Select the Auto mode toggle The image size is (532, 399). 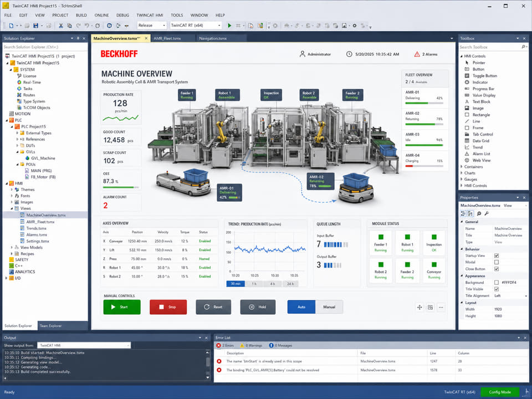[x=301, y=307]
